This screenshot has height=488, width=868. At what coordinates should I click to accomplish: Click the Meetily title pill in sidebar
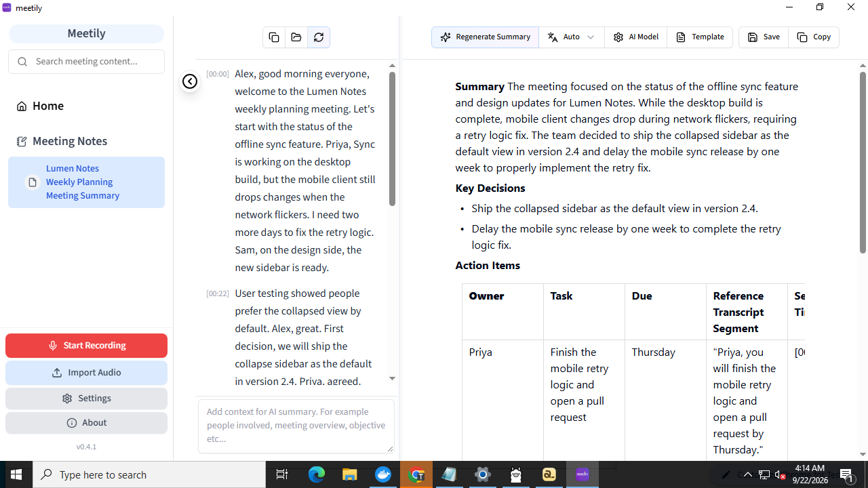point(86,34)
